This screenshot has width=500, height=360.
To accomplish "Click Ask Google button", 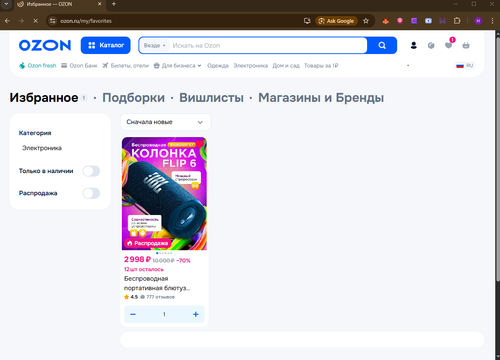I will (x=336, y=21).
